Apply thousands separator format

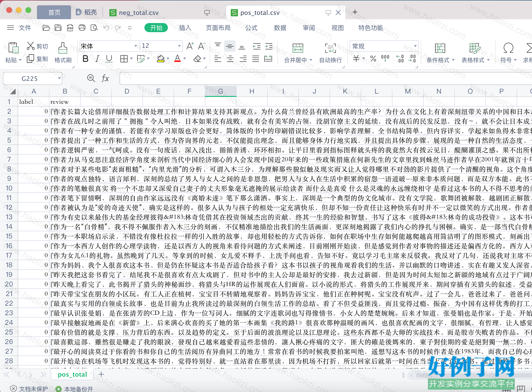tap(385, 58)
